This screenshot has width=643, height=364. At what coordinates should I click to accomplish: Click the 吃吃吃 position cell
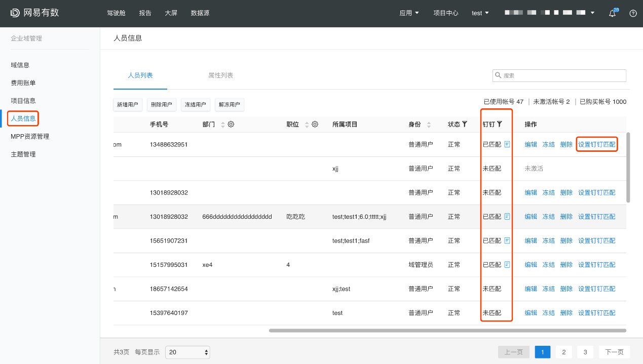pos(296,217)
